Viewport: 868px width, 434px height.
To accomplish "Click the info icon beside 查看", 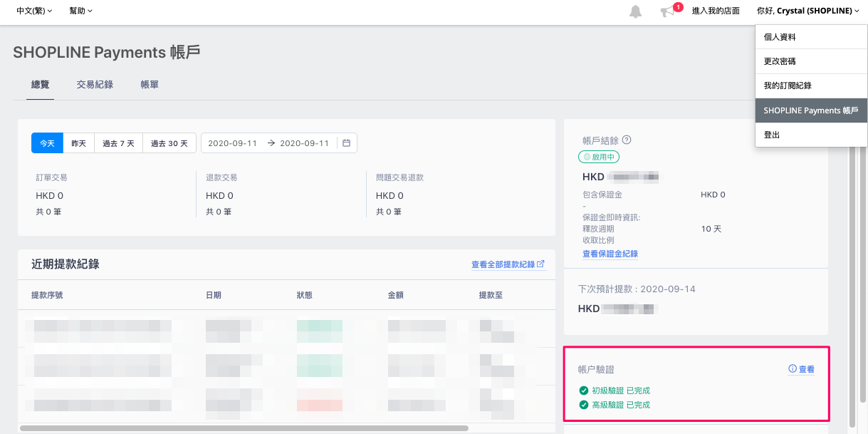I will click(x=793, y=369).
